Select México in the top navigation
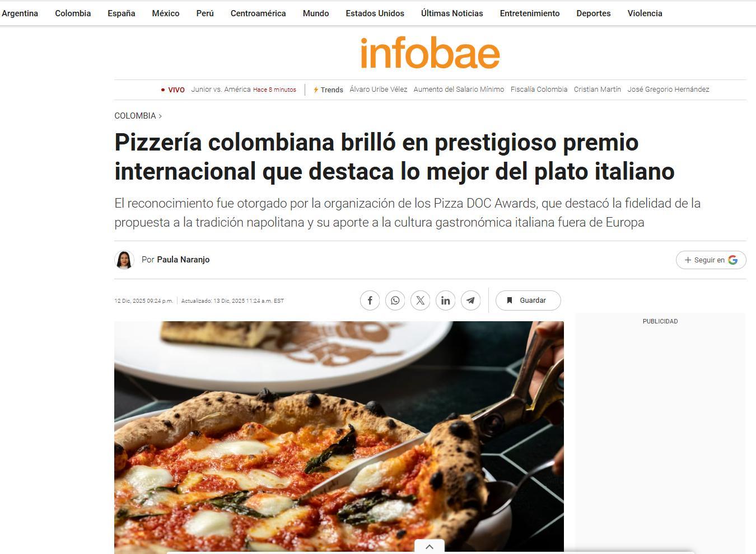Screen dimensions: 756x554 point(166,13)
